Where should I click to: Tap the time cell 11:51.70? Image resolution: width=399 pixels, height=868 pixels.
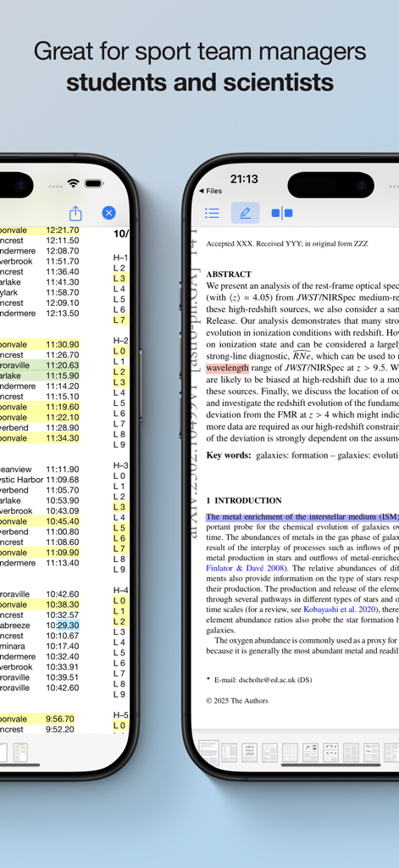[63, 261]
